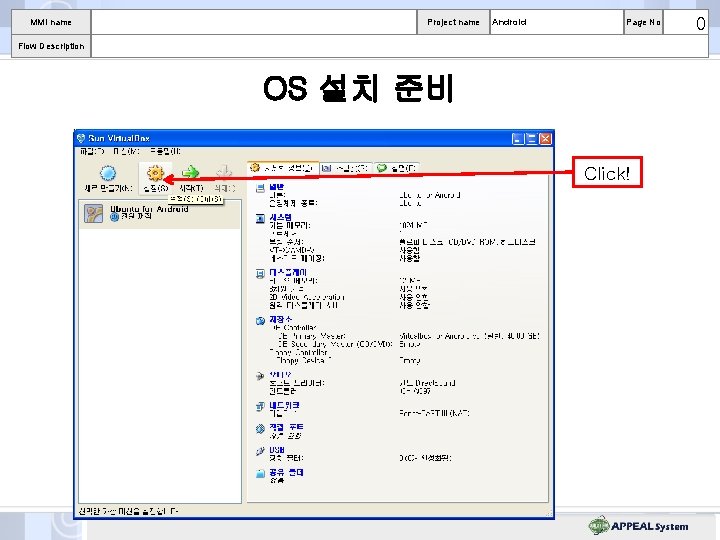Open Settings via the orange gear icon
The width and height of the screenshot is (720, 540).
pyautogui.click(x=155, y=173)
